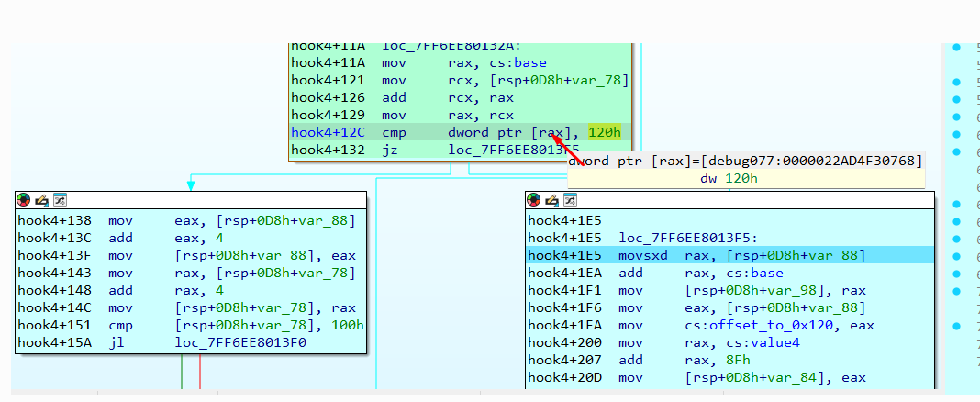Click the 'dword ptr' operand in the cmp line

click(x=485, y=132)
